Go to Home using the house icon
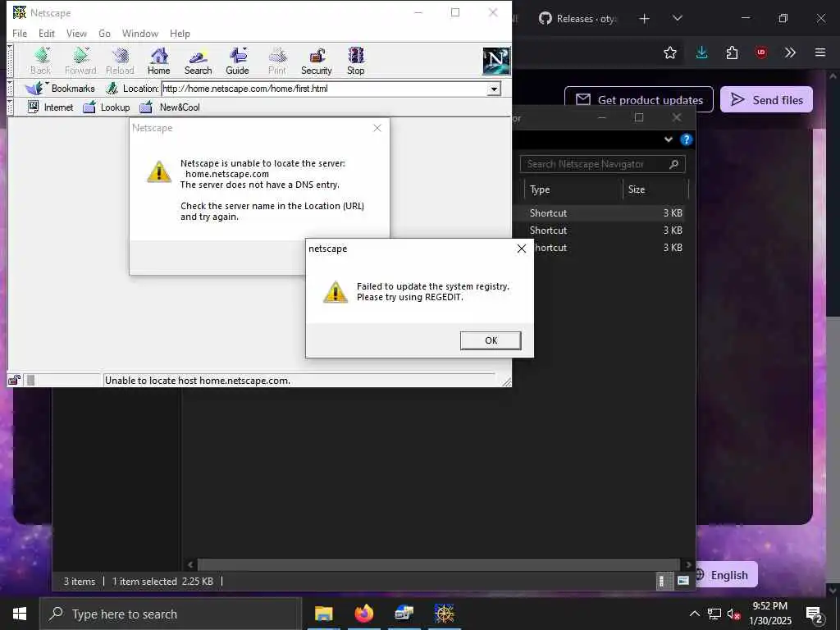The image size is (840, 630). click(158, 61)
